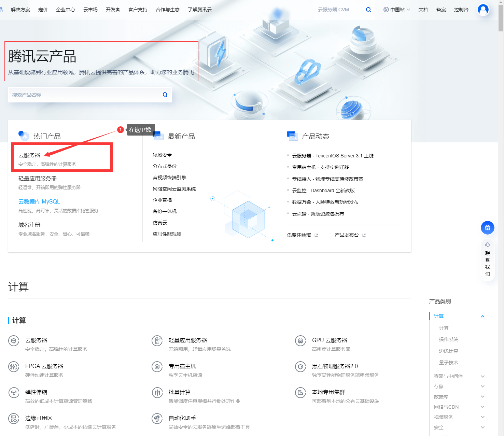The height and width of the screenshot is (436, 504).
Task: Select the GPU 云服务器 icon
Action: pyautogui.click(x=300, y=341)
